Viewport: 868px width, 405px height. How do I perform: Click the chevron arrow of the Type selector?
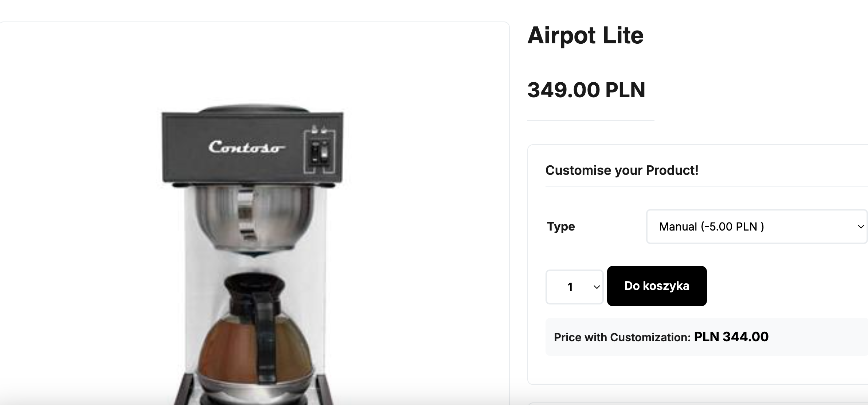tap(861, 227)
